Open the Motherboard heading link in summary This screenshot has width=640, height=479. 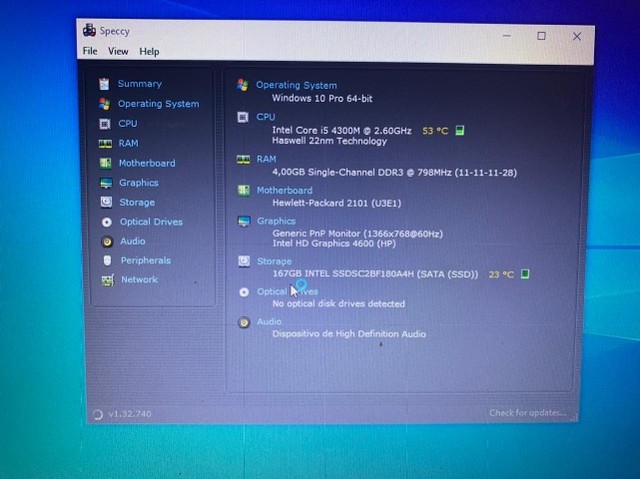tap(284, 191)
